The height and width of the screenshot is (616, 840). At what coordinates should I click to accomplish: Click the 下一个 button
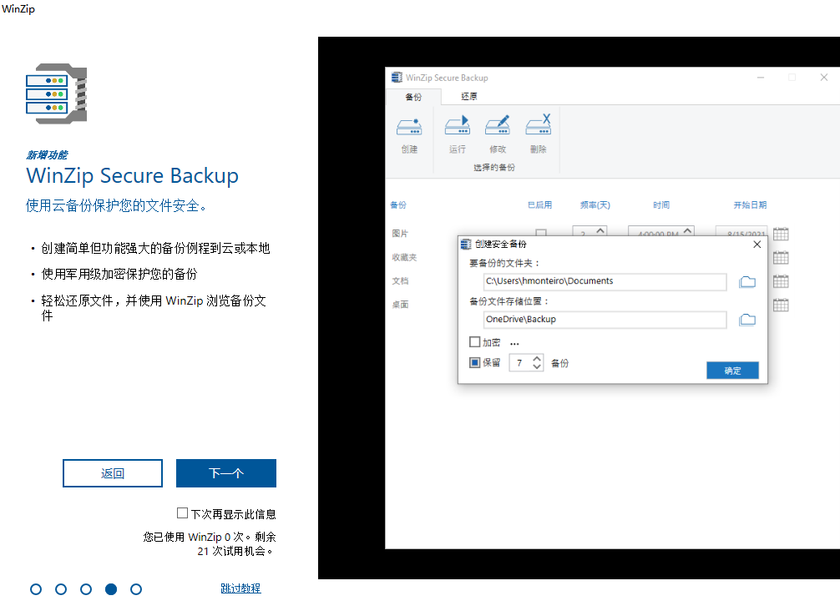[x=225, y=473]
